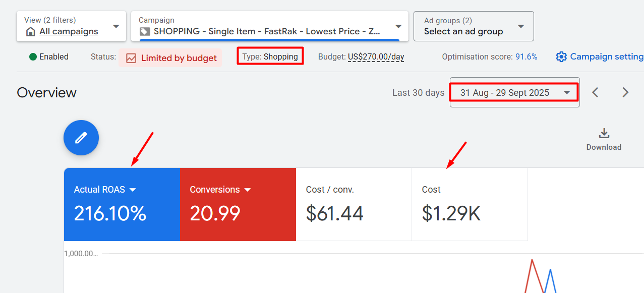
Task: Change the Conversions metric dropdown
Action: (248, 190)
